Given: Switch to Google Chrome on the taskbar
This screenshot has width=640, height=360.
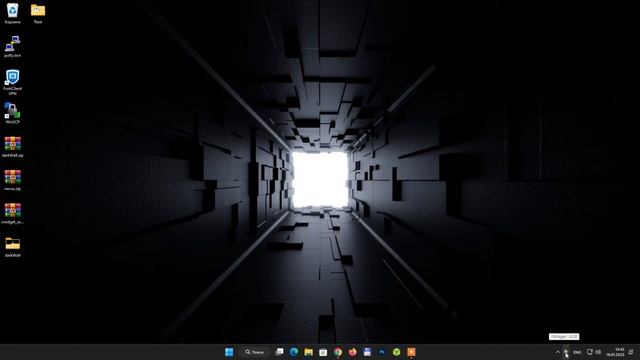Looking at the screenshot, I should 338,352.
